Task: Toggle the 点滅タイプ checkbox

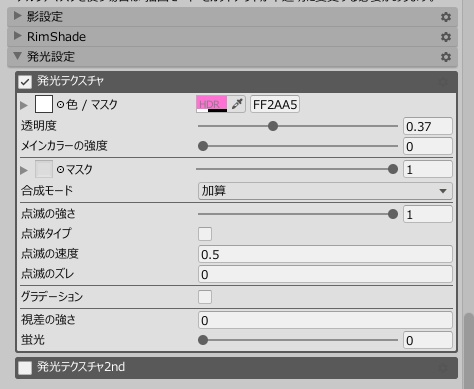Action: [205, 234]
